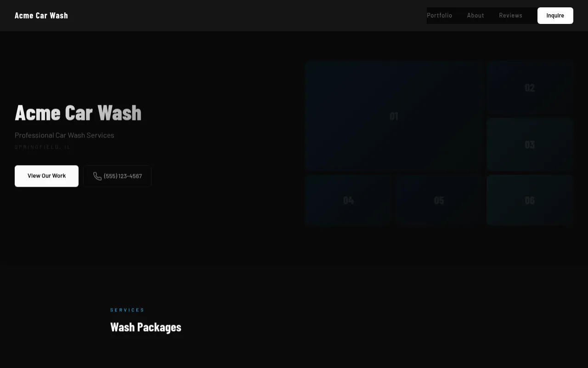Call (555) 123-4567 via the phone button

pos(117,176)
